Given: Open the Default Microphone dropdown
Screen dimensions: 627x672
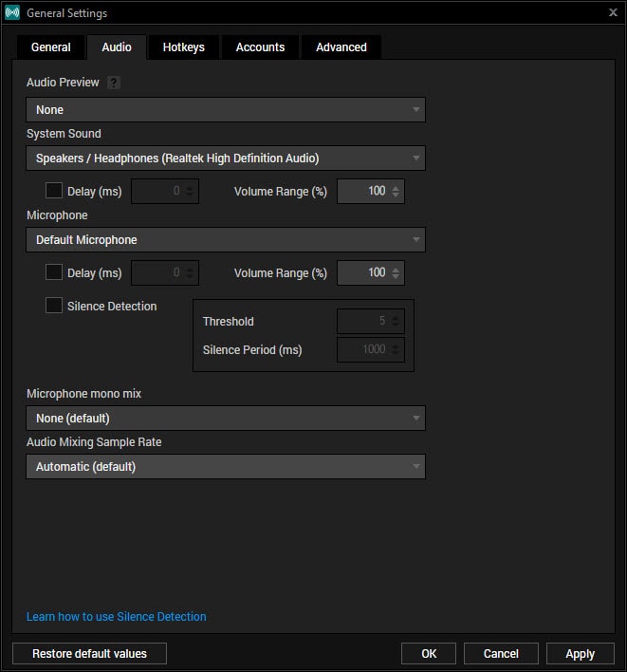Looking at the screenshot, I should [226, 240].
